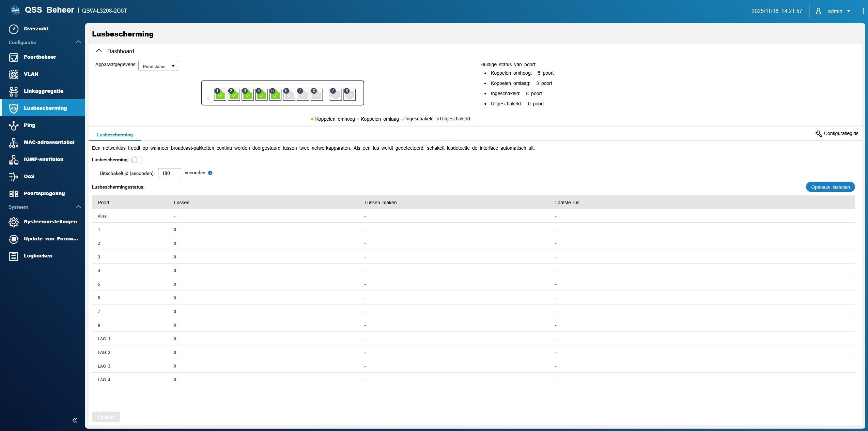Click the QoS sidebar icon

[x=14, y=176]
